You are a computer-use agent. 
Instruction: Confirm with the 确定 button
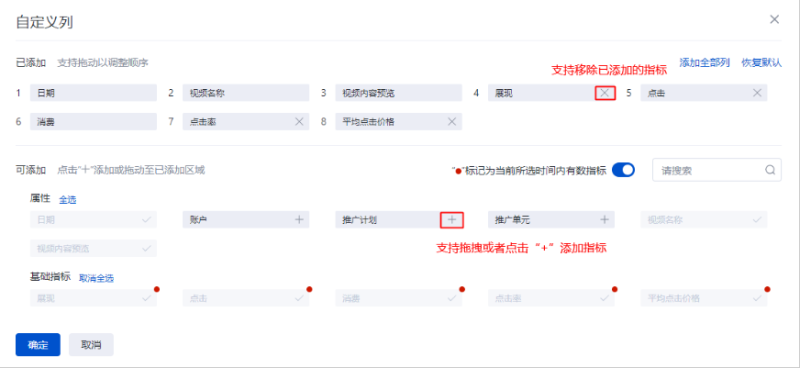38,345
